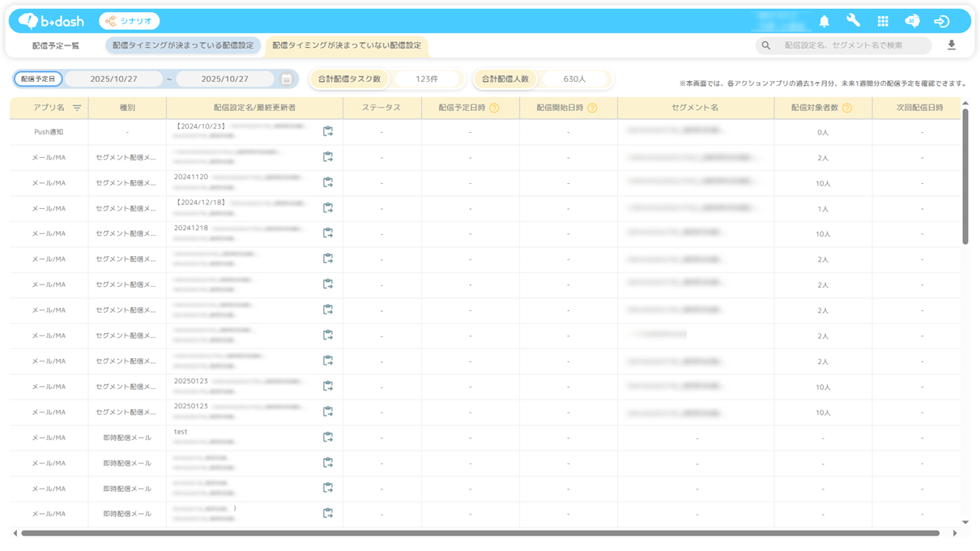Click help icon beside 配信予定日時 header
980x551 pixels.
pyautogui.click(x=494, y=108)
